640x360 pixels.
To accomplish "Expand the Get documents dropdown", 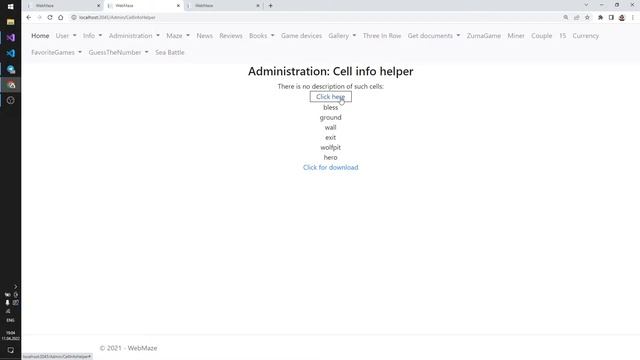I will tap(433, 36).
